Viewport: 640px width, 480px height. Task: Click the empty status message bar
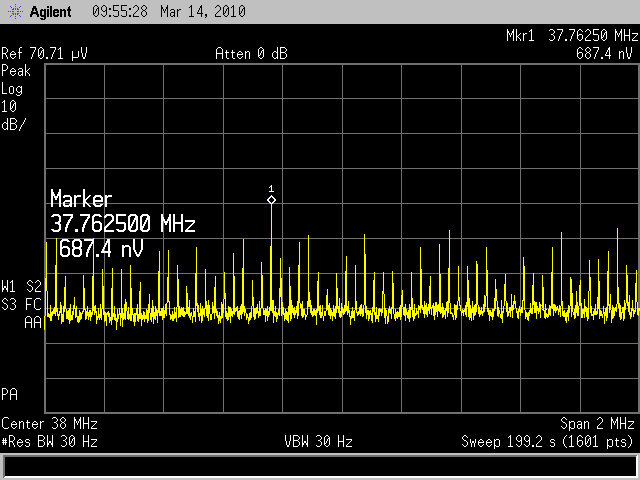point(320,466)
